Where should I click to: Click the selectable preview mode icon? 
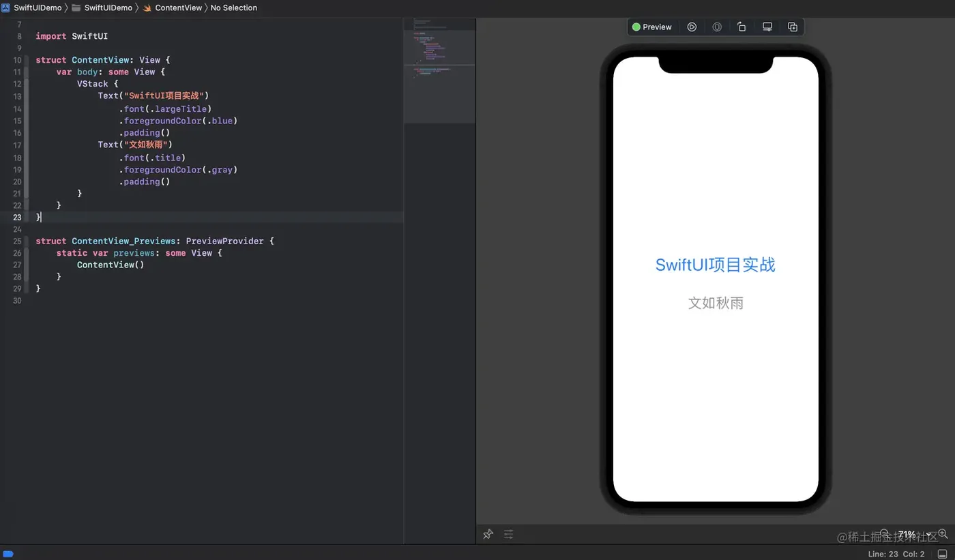click(x=717, y=27)
